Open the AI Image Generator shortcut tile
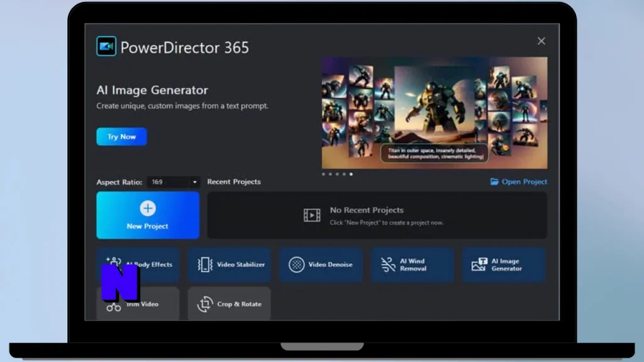This screenshot has height=362, width=644. point(504,265)
